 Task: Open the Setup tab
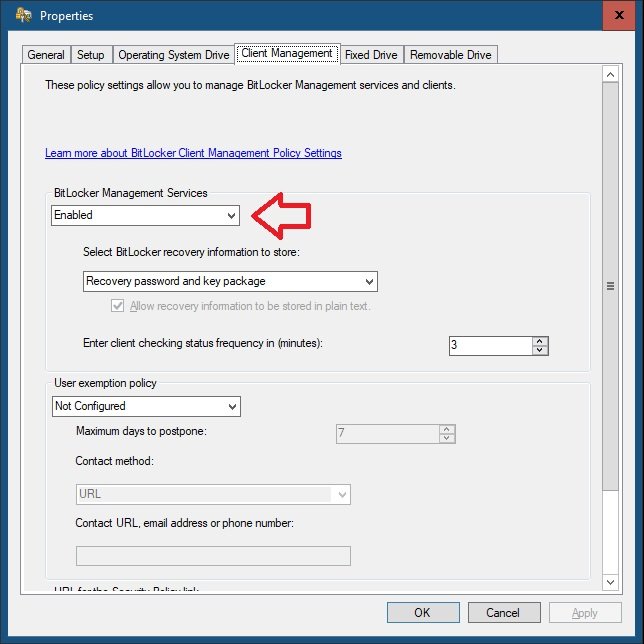[x=91, y=55]
